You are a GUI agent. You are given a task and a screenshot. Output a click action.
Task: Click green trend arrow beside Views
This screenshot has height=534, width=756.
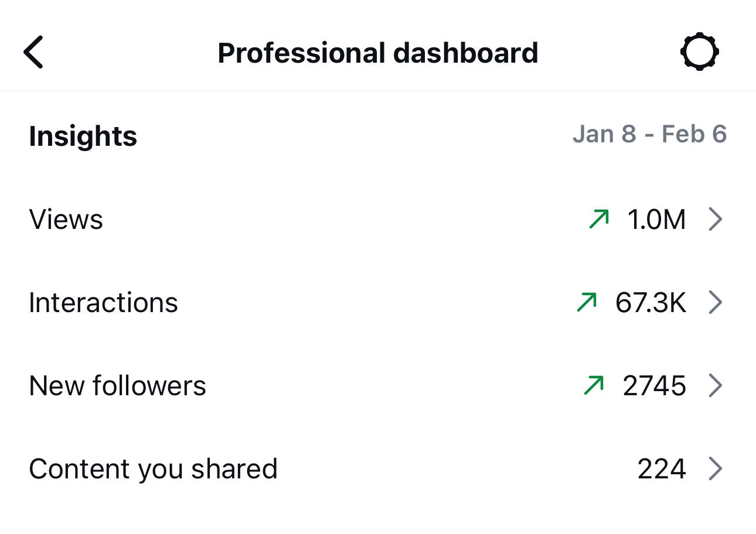(599, 220)
